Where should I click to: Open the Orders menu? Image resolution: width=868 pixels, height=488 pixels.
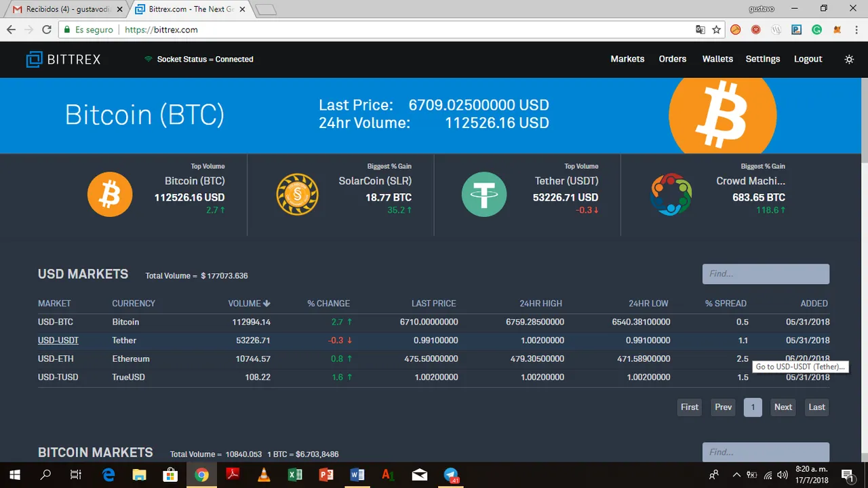[673, 59]
